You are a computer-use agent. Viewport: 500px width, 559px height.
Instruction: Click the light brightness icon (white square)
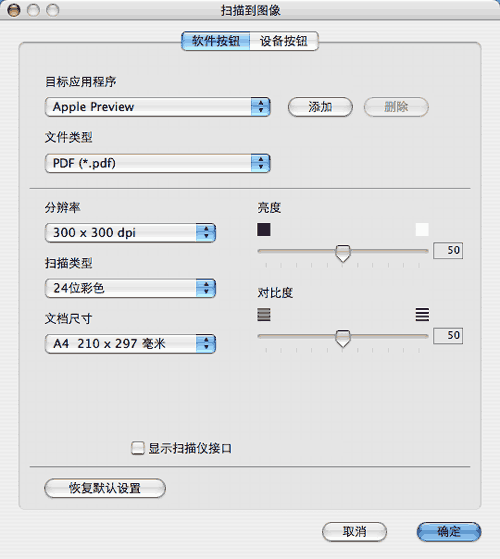click(x=422, y=230)
